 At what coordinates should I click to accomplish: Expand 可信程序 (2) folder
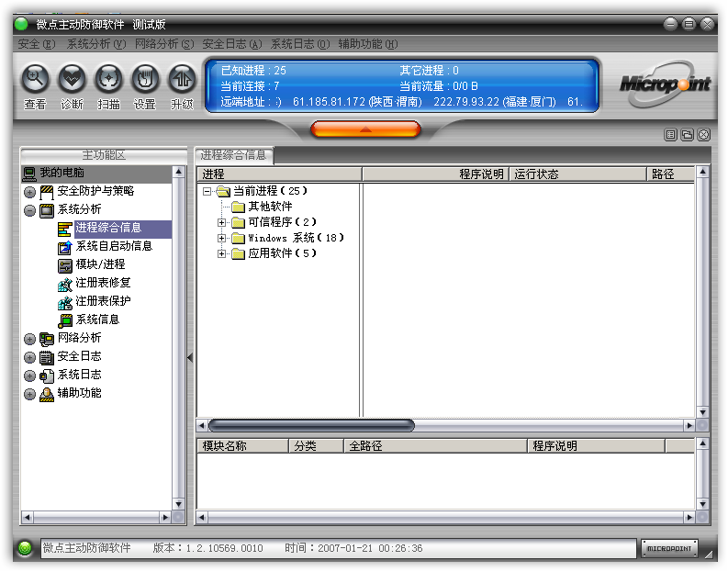[x=222, y=222]
